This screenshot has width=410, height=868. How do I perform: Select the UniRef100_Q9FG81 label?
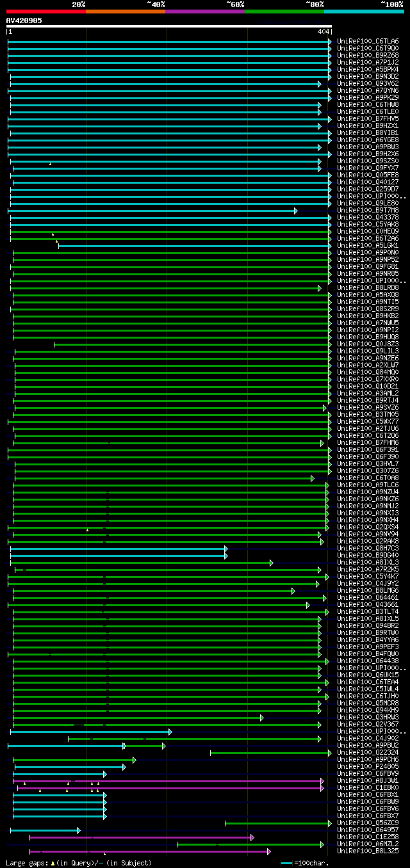368,266
